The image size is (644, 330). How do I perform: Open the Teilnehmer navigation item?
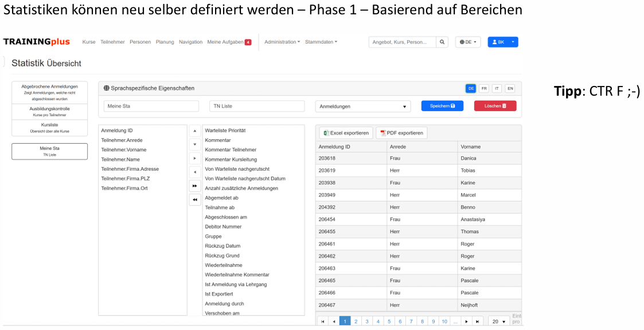[112, 42]
